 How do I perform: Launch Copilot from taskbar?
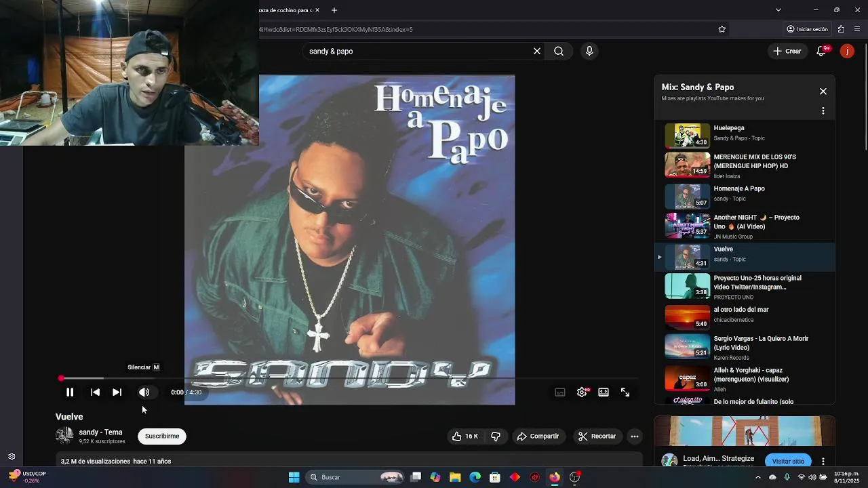coord(435,477)
